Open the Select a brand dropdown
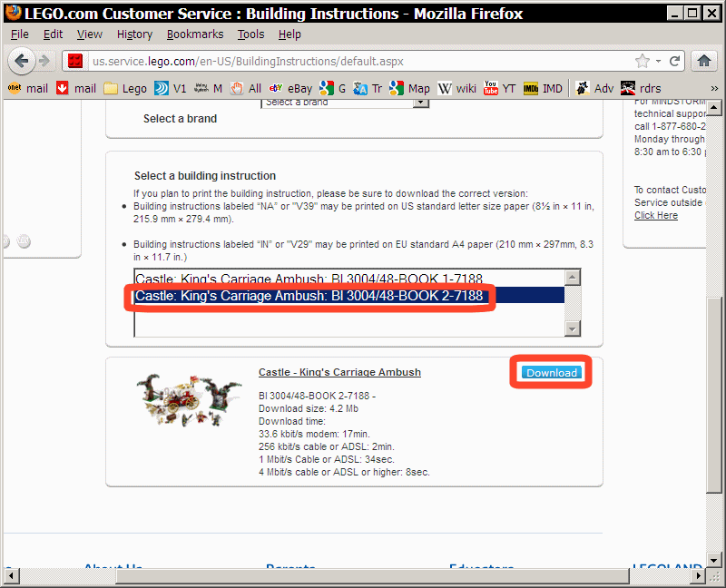The width and height of the screenshot is (726, 588). click(345, 103)
